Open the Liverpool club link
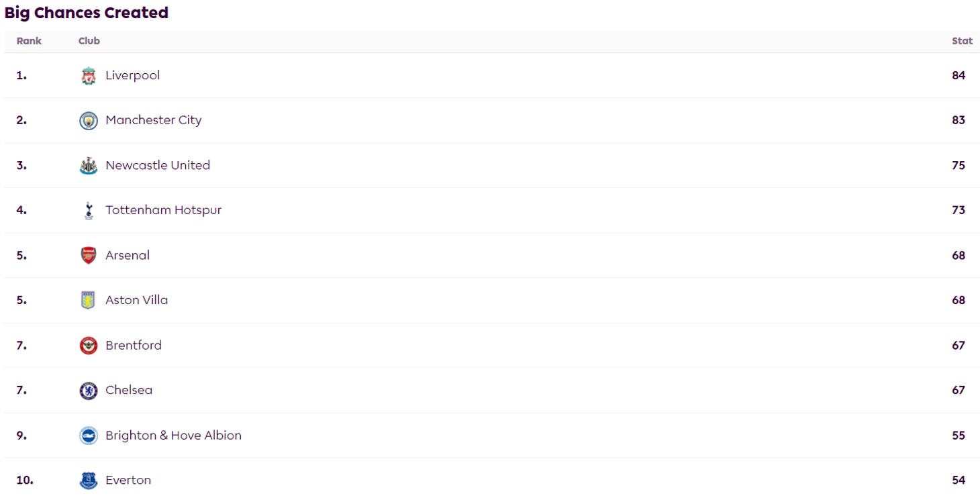This screenshot has height=496, width=980. pos(133,75)
